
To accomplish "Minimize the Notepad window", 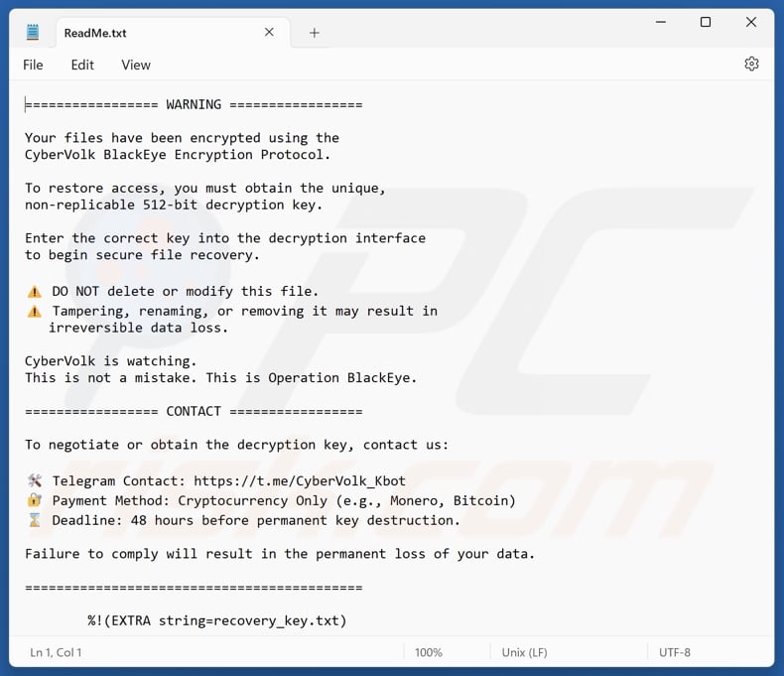I will (x=661, y=22).
